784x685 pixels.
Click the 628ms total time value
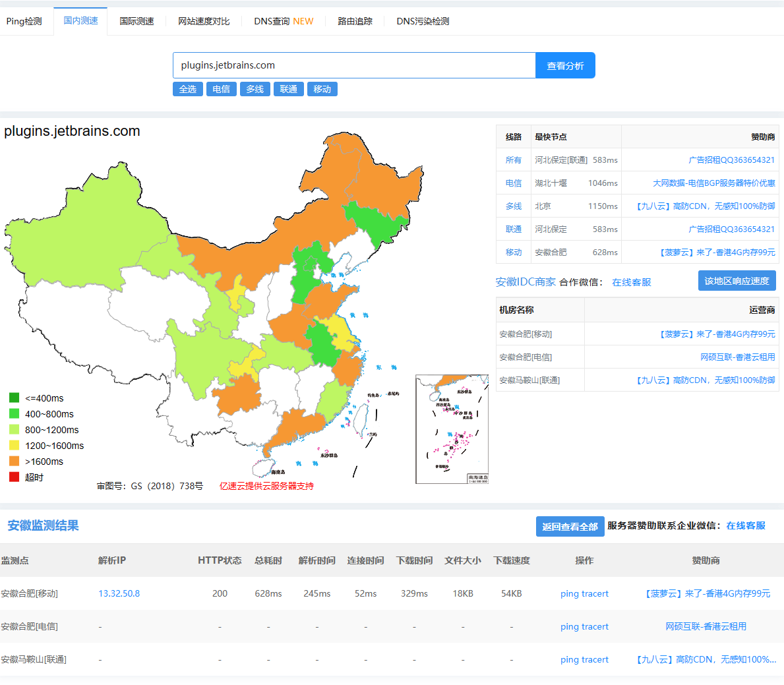(x=268, y=593)
